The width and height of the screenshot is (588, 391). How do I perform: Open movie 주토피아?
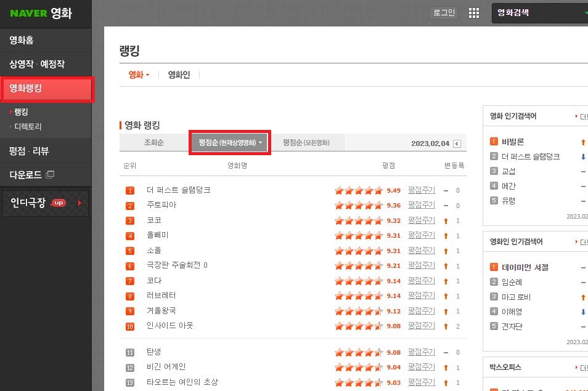click(161, 205)
